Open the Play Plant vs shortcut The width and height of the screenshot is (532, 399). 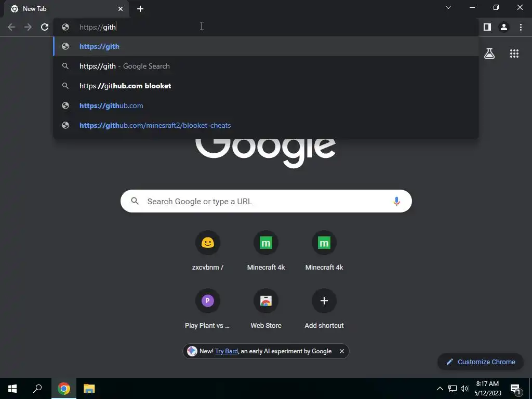coord(208,310)
